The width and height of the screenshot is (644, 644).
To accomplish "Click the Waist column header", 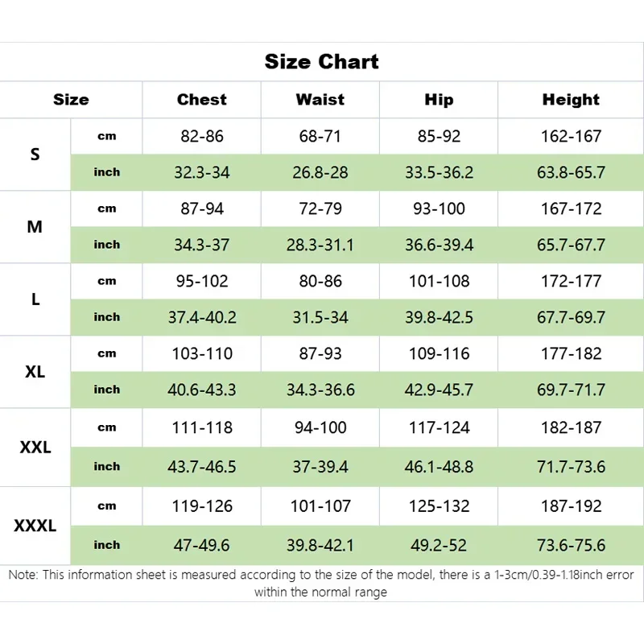I will [320, 100].
